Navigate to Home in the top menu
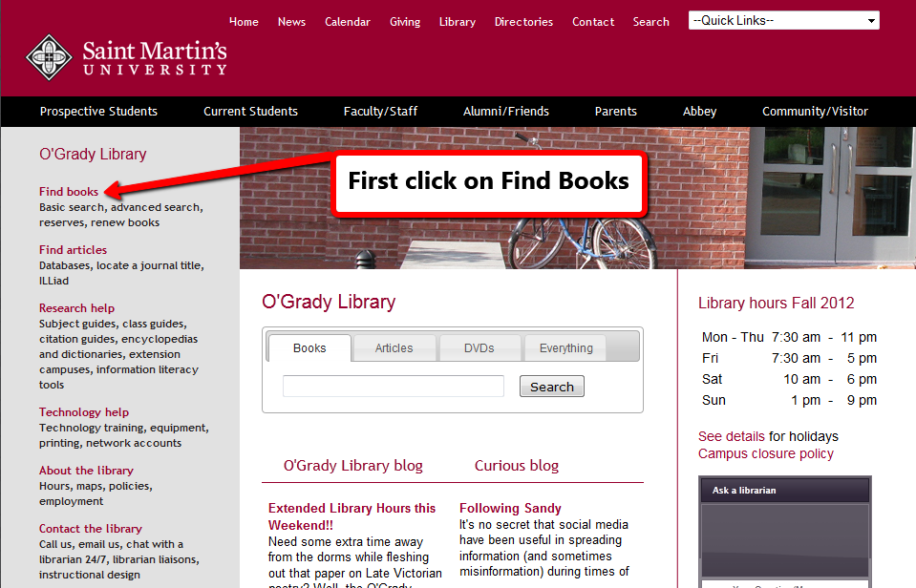This screenshot has height=588, width=916. click(244, 21)
